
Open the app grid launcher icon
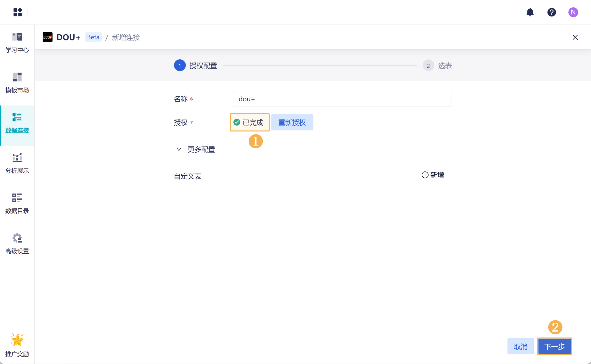coord(18,12)
